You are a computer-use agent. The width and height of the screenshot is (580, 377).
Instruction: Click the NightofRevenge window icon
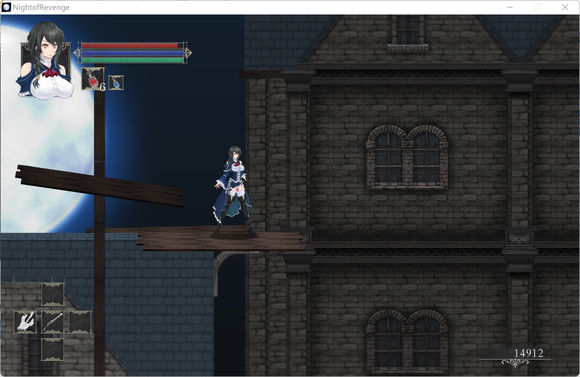pyautogui.click(x=6, y=7)
